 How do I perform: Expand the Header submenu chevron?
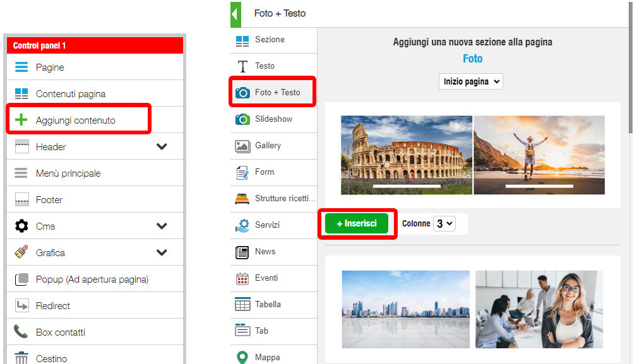pyautogui.click(x=162, y=146)
